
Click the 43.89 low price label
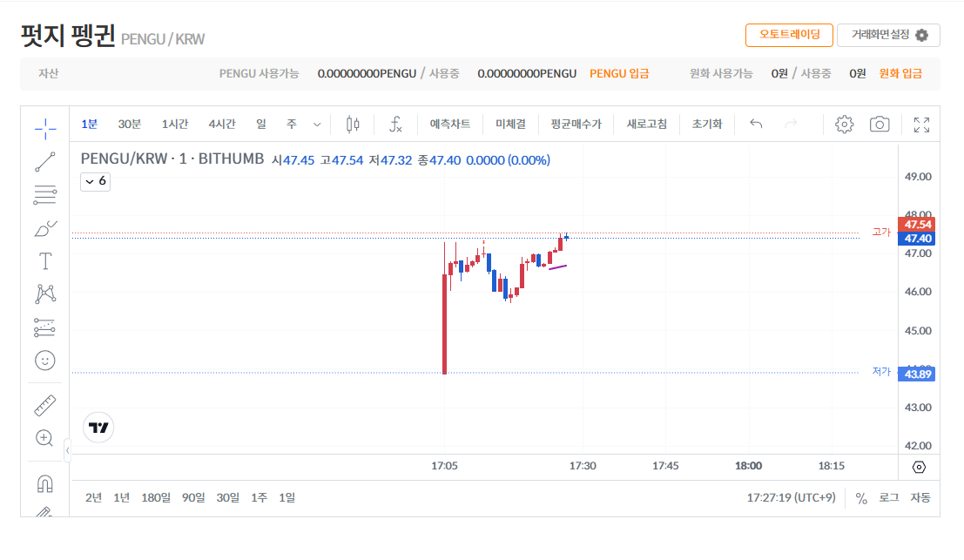coord(917,374)
